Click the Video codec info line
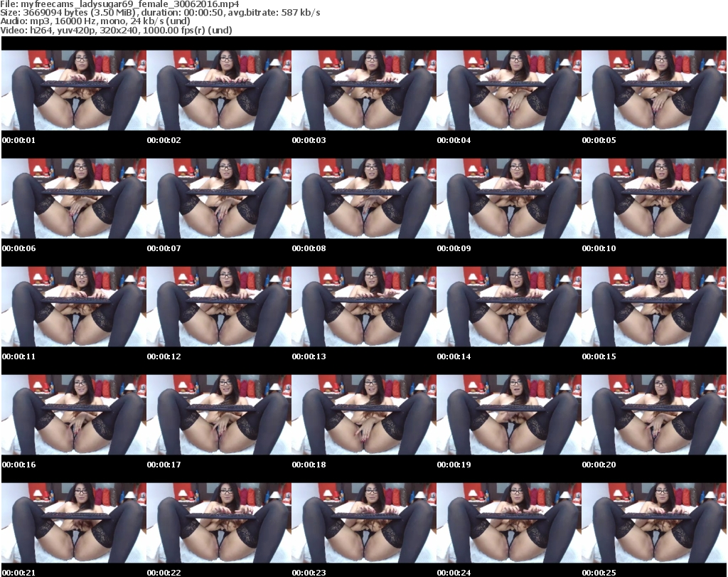This screenshot has height=577, width=728. 116,30
